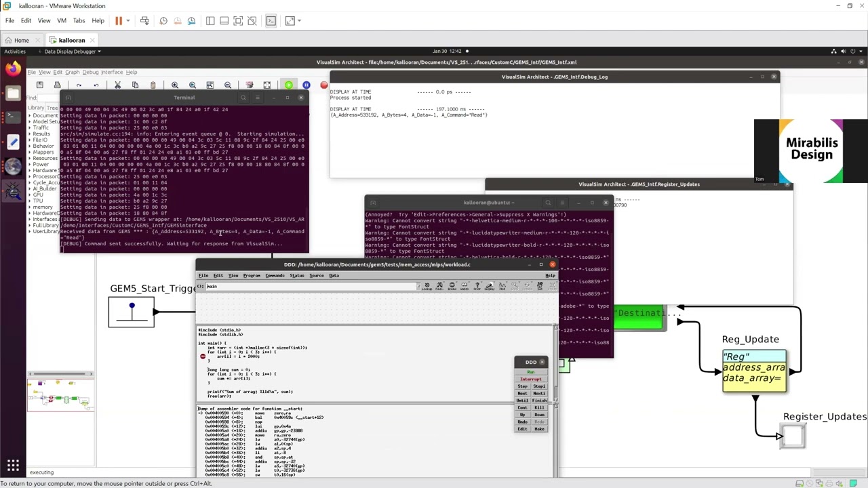The height and width of the screenshot is (488, 868).
Task: Open the Terminal hamburger menu
Action: [x=257, y=98]
